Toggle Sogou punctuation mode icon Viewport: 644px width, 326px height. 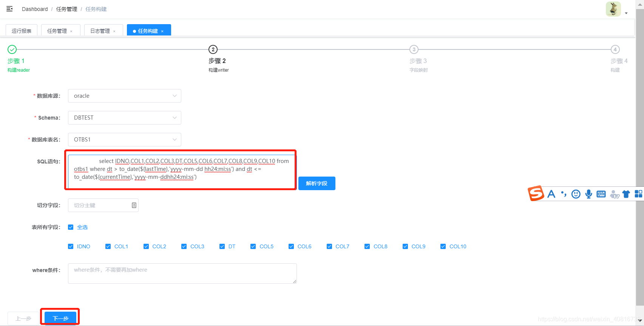click(x=564, y=194)
